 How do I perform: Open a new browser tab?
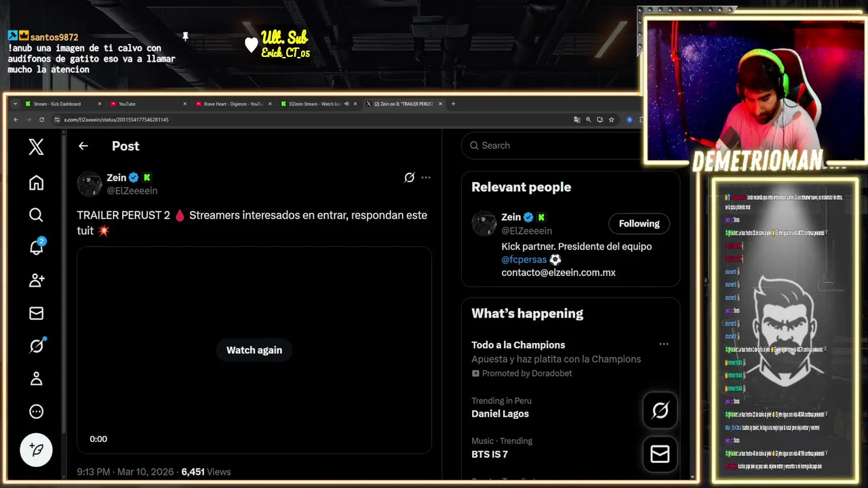click(x=453, y=104)
